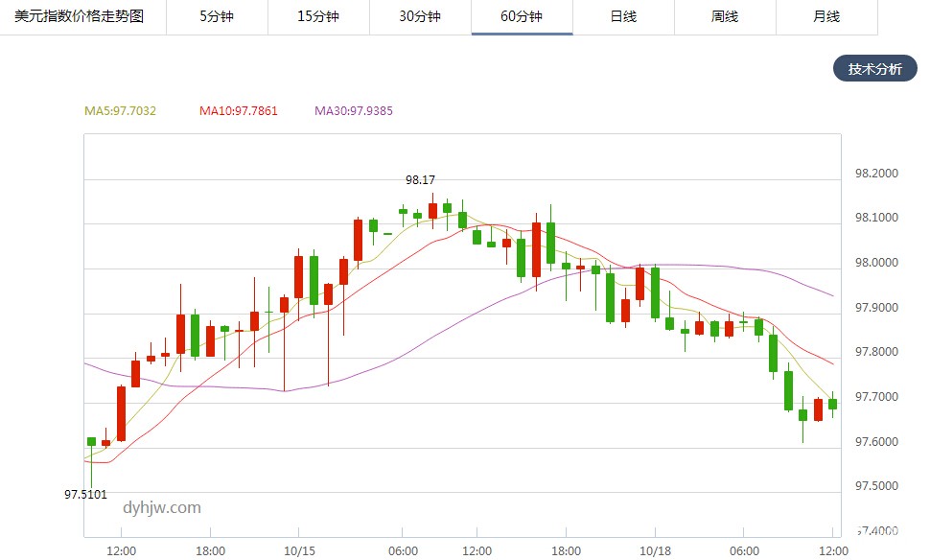This screenshot has width=930, height=560.
Task: Click the MA10:97.7861 legend label
Action: click(x=238, y=111)
